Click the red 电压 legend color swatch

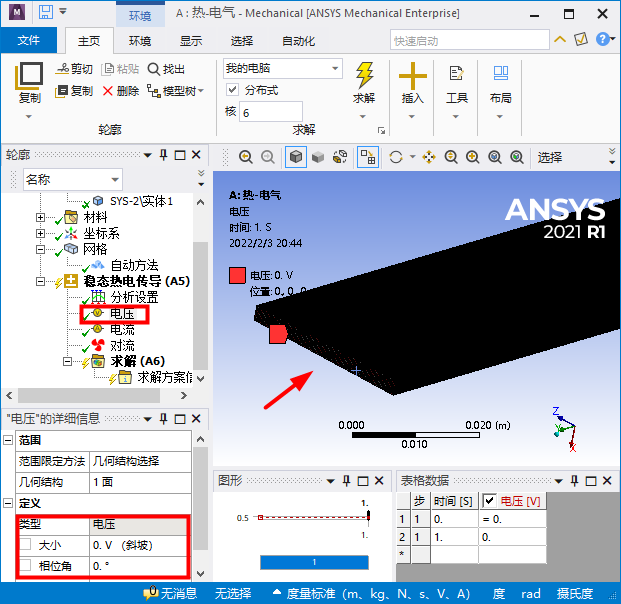237,276
